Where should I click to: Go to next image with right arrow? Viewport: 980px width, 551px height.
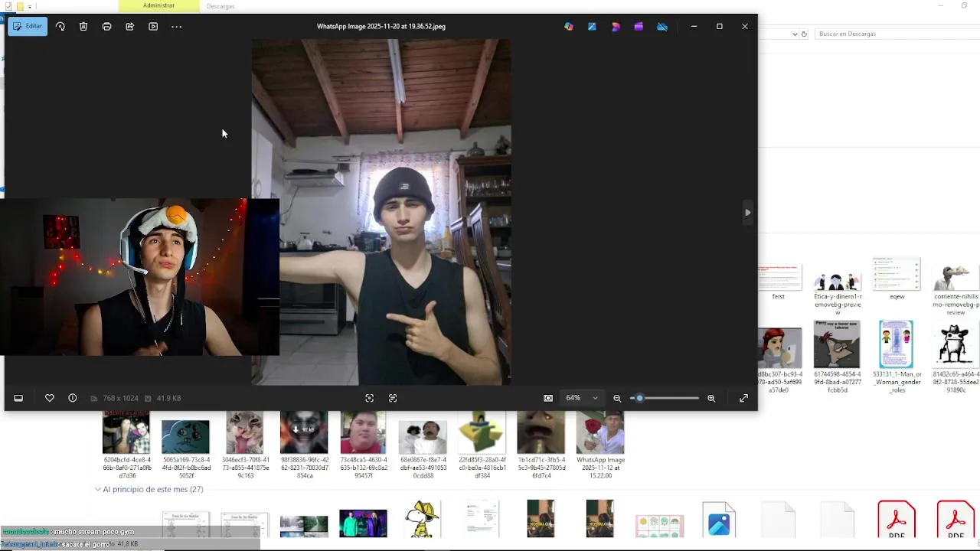click(747, 212)
